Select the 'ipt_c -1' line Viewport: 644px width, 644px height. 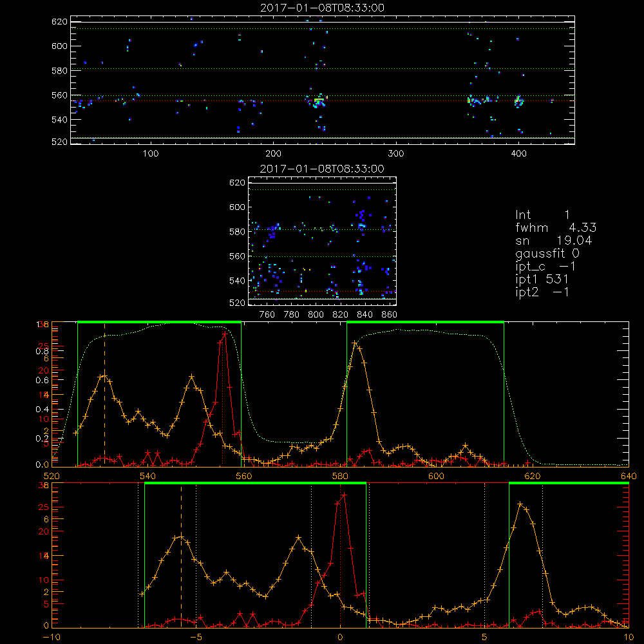tap(545, 267)
